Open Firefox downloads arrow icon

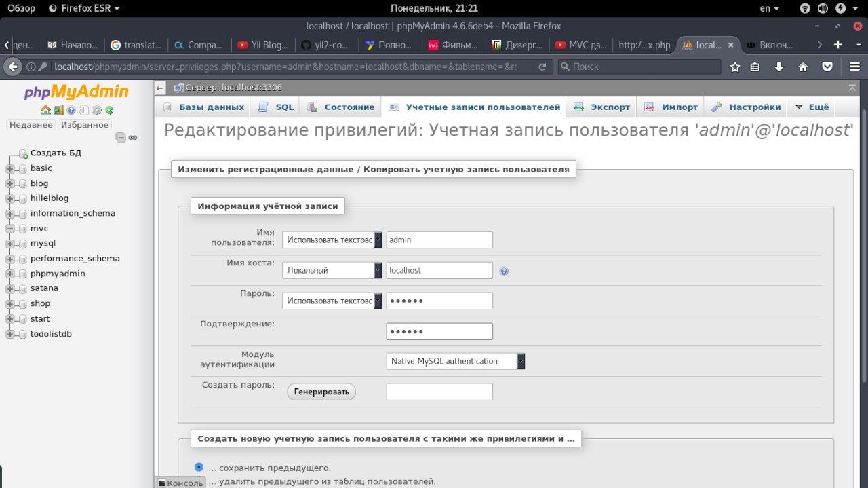coord(778,67)
